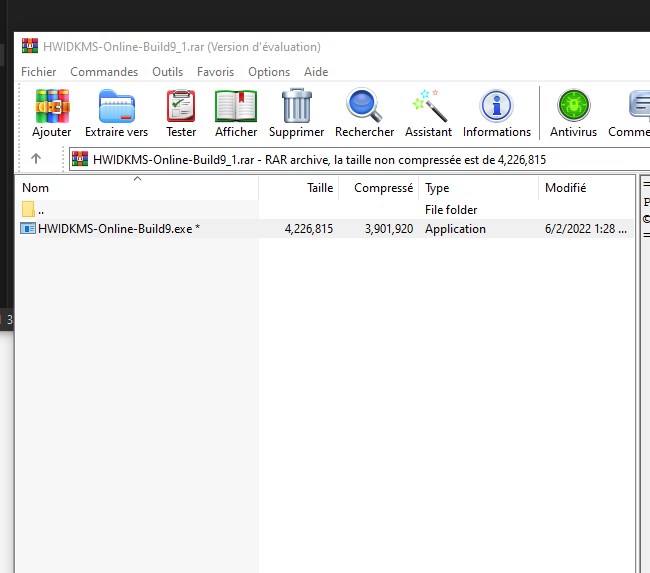Click the Extraire vers folder icon
This screenshot has width=650, height=573.
[x=116, y=106]
